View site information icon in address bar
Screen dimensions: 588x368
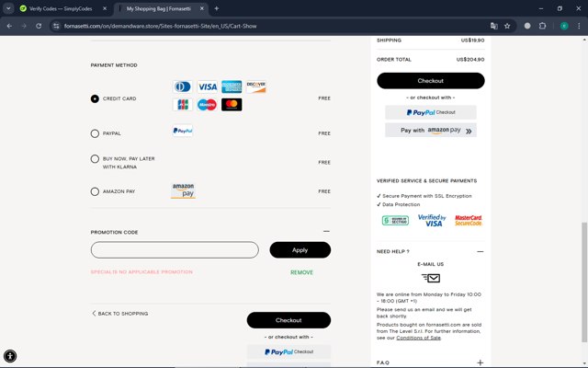56,26
